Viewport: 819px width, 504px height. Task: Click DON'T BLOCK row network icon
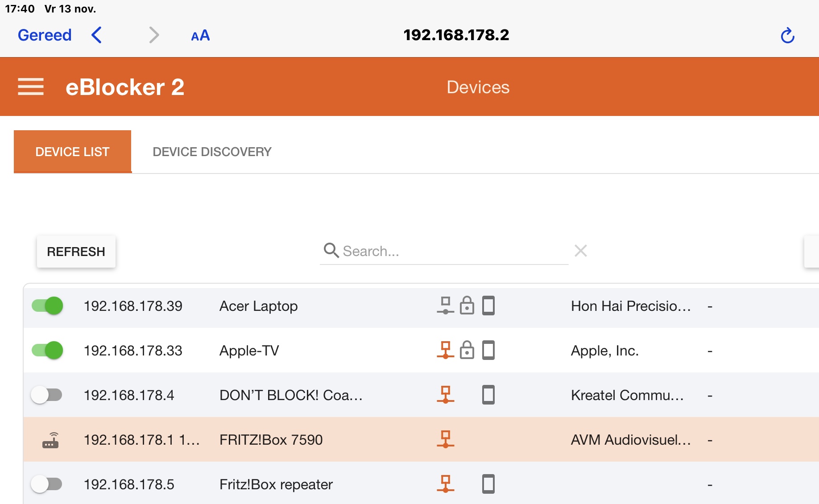coord(446,395)
